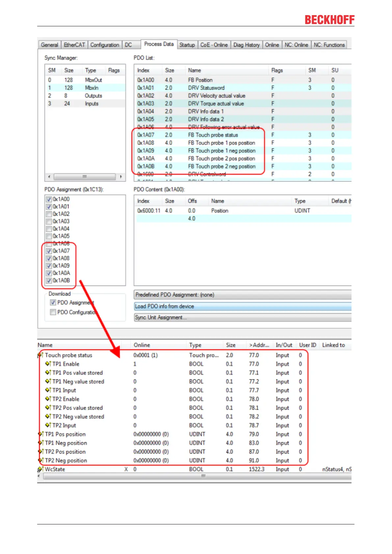Open the General tab

tap(50, 45)
